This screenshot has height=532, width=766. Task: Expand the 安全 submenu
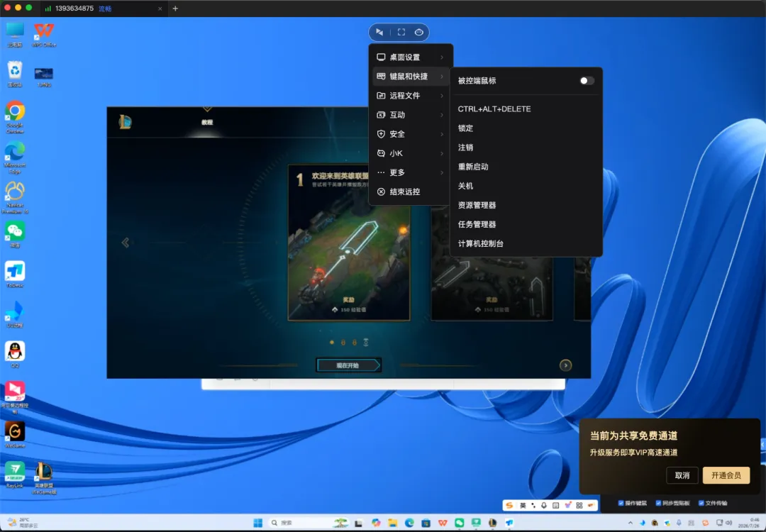(x=411, y=134)
